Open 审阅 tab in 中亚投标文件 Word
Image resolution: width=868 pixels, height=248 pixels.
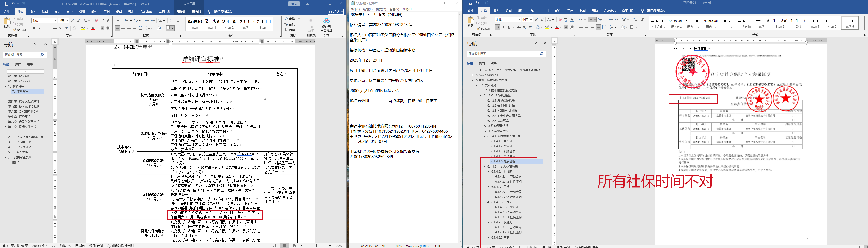point(570,10)
